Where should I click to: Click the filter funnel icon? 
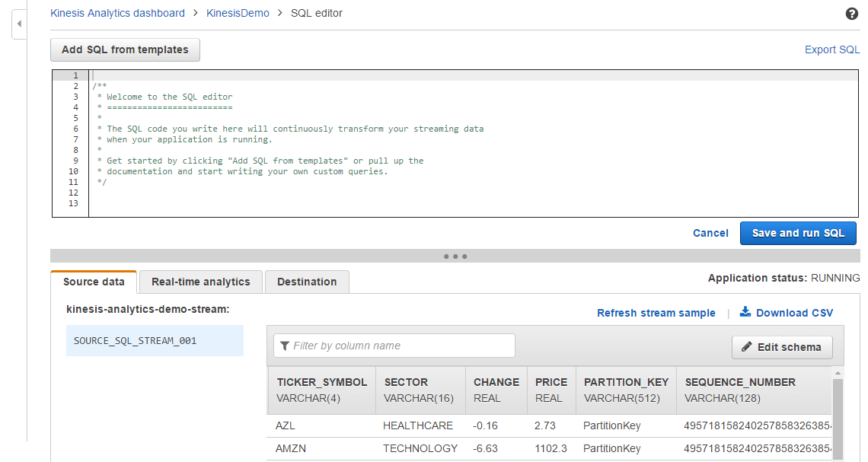pyautogui.click(x=285, y=346)
